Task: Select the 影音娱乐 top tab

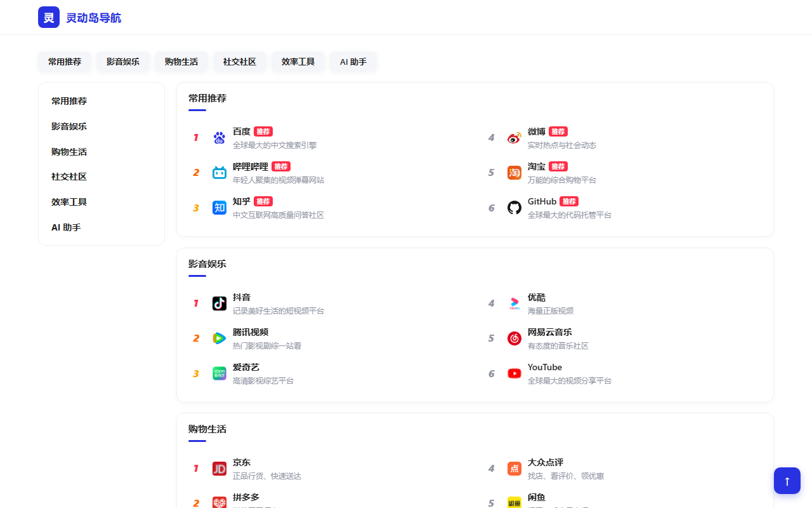Action: pyautogui.click(x=123, y=62)
